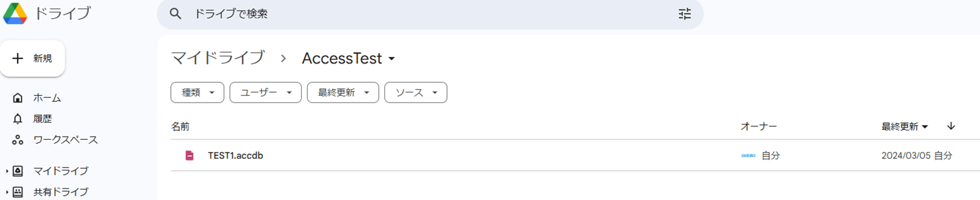Open the activity bell icon

click(18, 119)
